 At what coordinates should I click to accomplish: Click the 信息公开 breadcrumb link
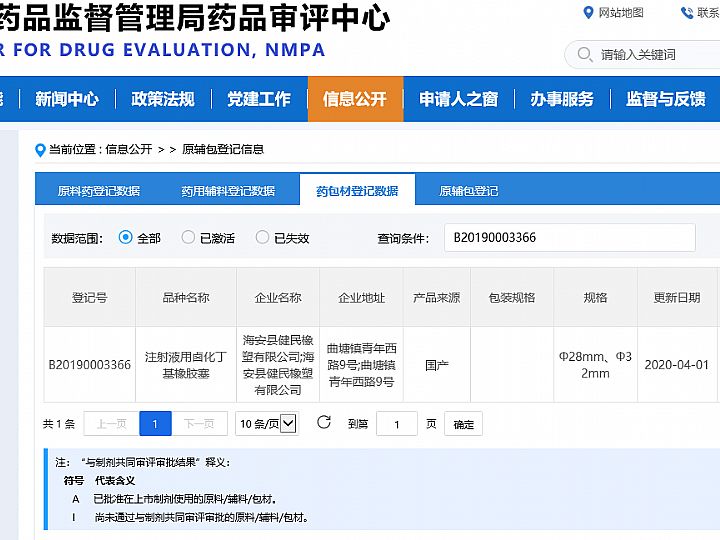[x=129, y=149]
